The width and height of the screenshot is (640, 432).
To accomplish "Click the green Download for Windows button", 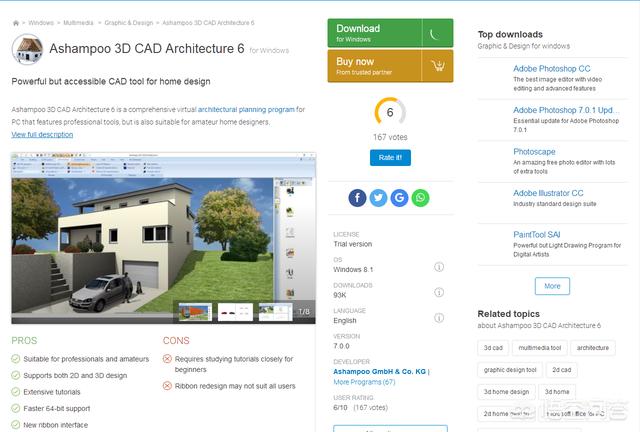I will (x=390, y=33).
